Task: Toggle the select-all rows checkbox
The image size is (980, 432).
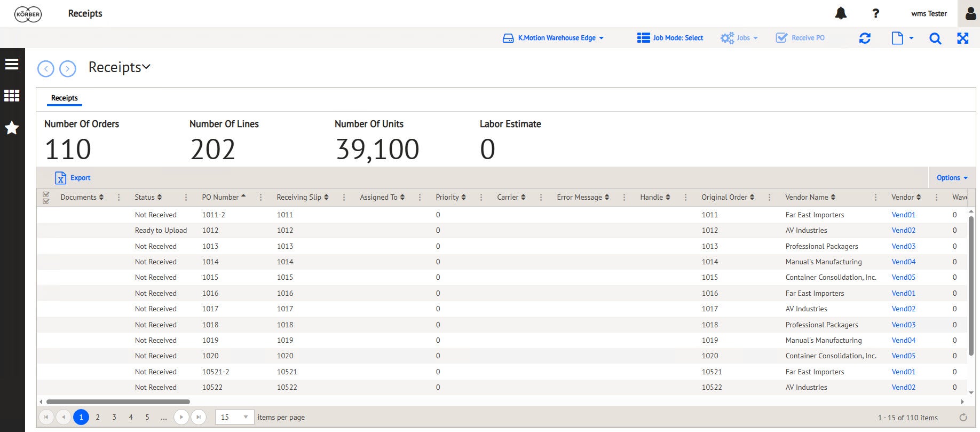Action: 46,197
